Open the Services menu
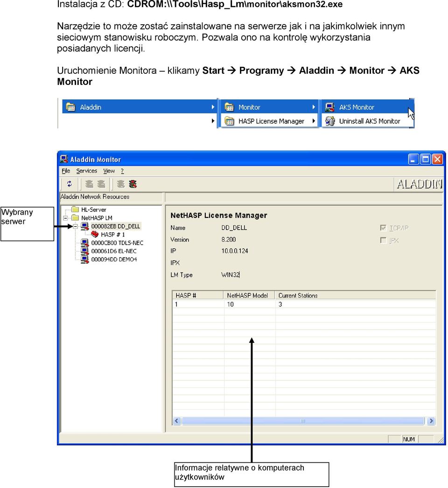The width and height of the screenshot is (448, 488). (x=86, y=171)
